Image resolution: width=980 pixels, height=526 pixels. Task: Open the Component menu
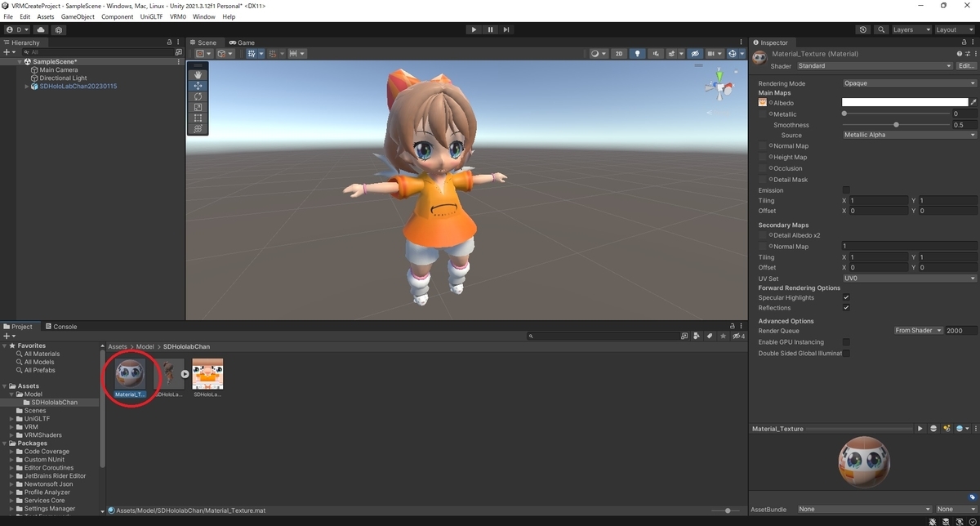point(117,16)
